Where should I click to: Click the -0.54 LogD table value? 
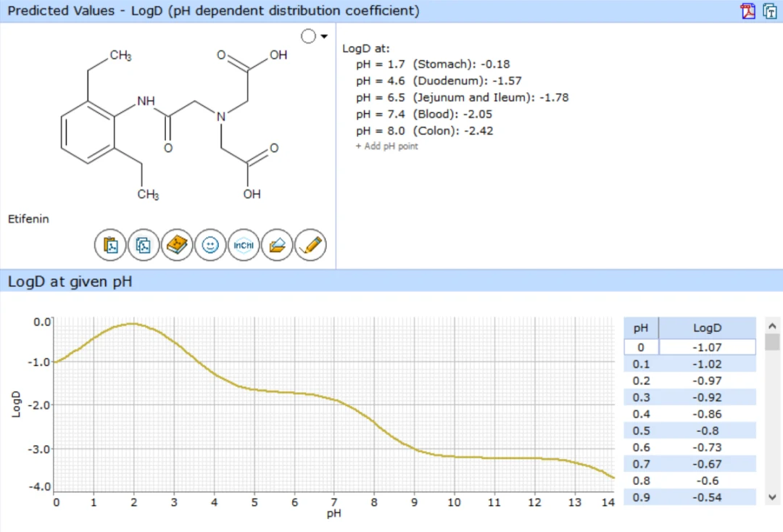point(707,497)
